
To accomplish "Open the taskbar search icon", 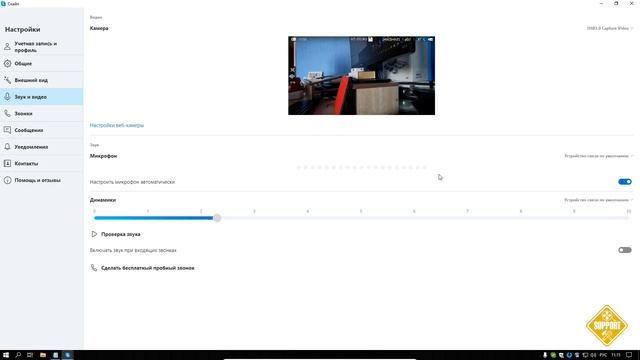I will [18, 355].
